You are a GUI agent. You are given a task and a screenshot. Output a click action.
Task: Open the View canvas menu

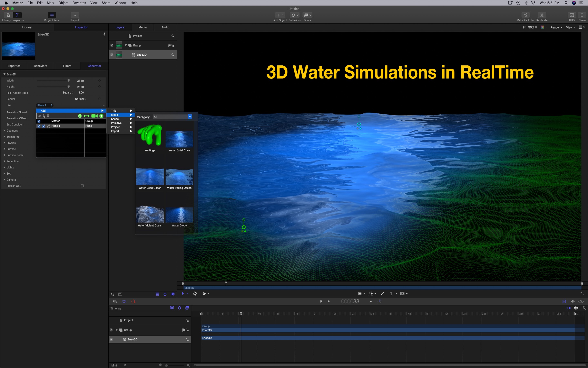570,27
